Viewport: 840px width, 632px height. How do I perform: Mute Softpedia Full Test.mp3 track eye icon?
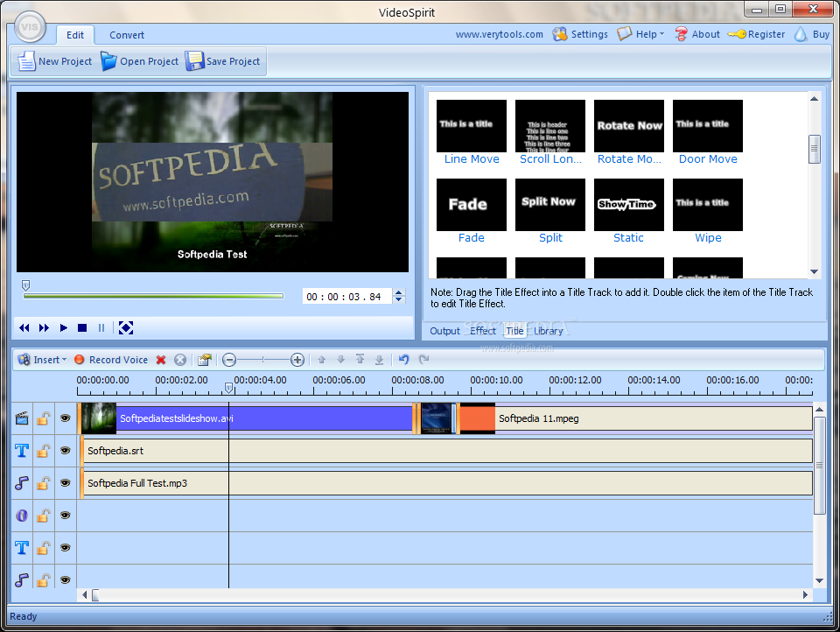click(x=66, y=483)
